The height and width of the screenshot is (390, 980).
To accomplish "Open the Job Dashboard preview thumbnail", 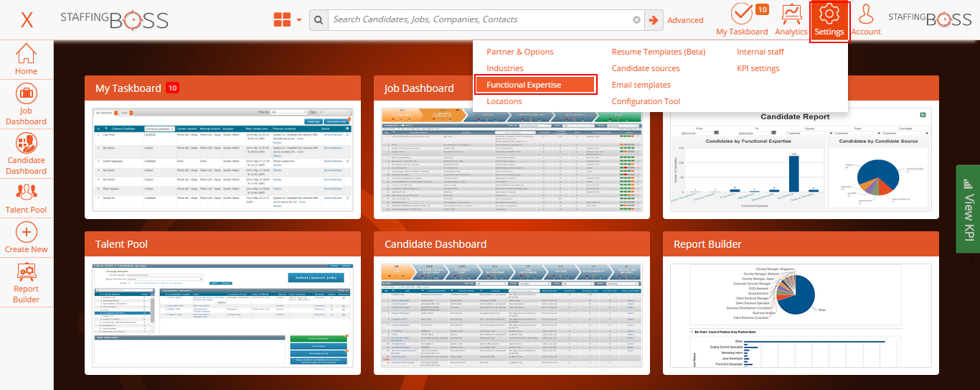I will pos(512,159).
